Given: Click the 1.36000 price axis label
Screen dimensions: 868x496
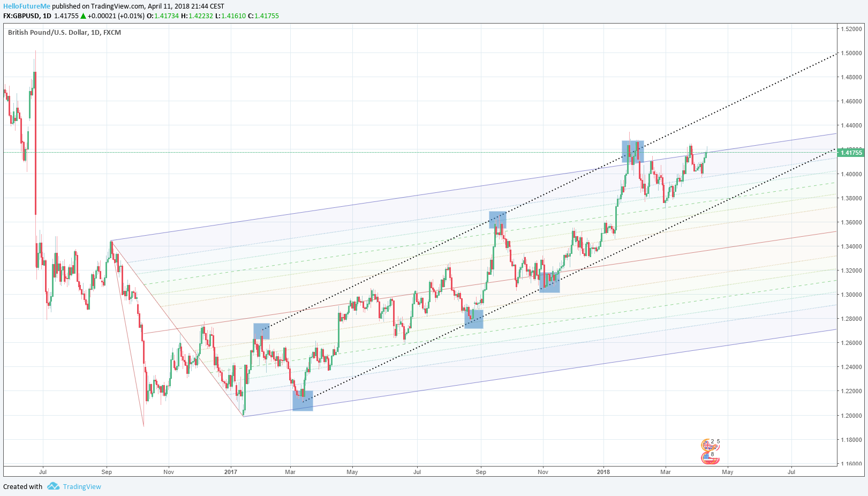Looking at the screenshot, I should 851,222.
